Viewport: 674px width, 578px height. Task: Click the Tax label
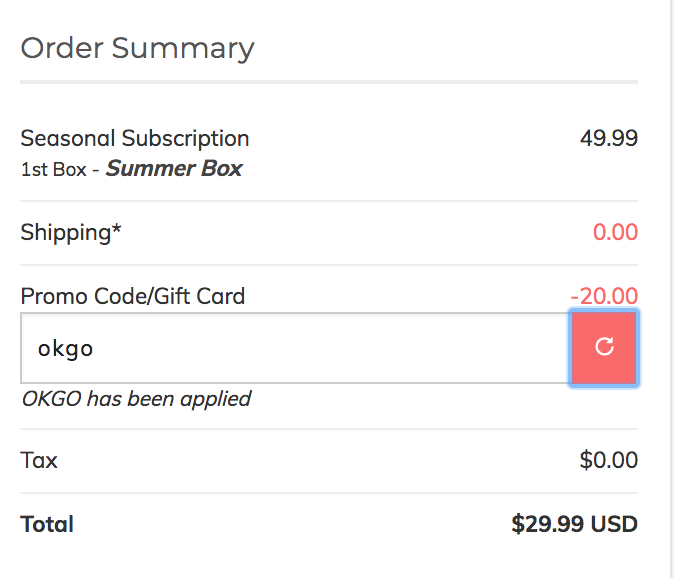(39, 460)
